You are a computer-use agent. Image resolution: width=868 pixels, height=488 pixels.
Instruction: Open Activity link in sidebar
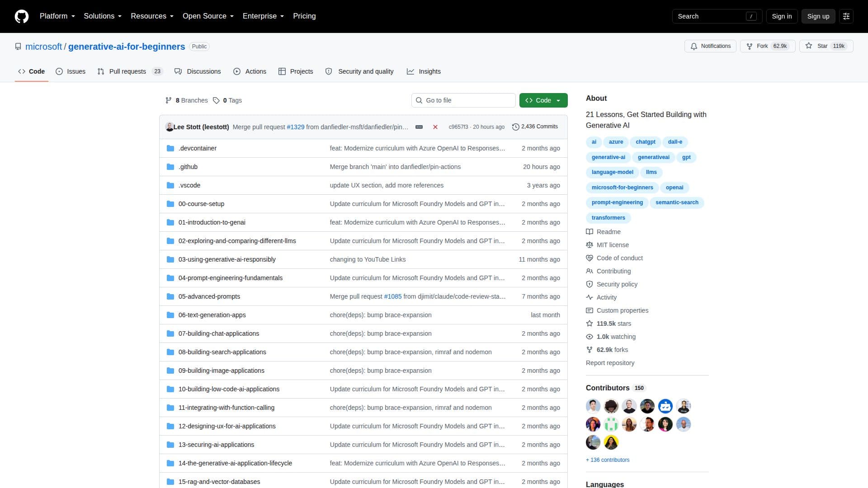pyautogui.click(x=601, y=297)
